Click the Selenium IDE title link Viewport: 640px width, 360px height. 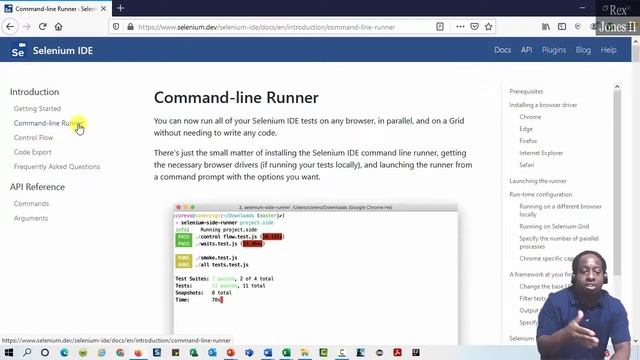(63, 51)
